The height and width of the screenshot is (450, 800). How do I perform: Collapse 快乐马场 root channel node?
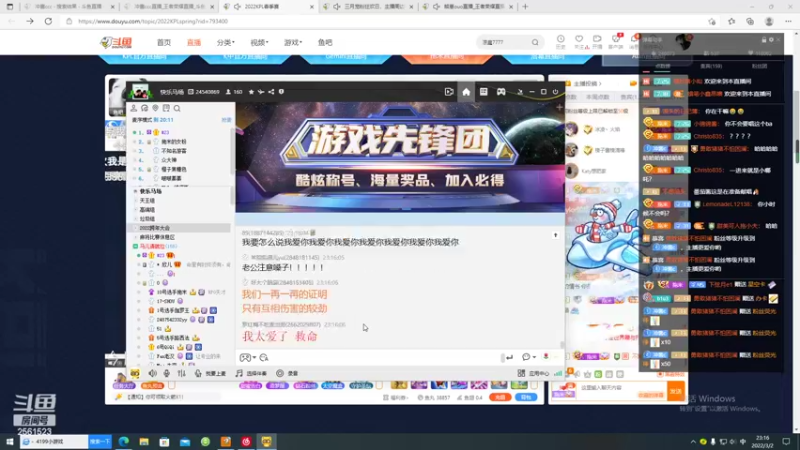click(136, 191)
